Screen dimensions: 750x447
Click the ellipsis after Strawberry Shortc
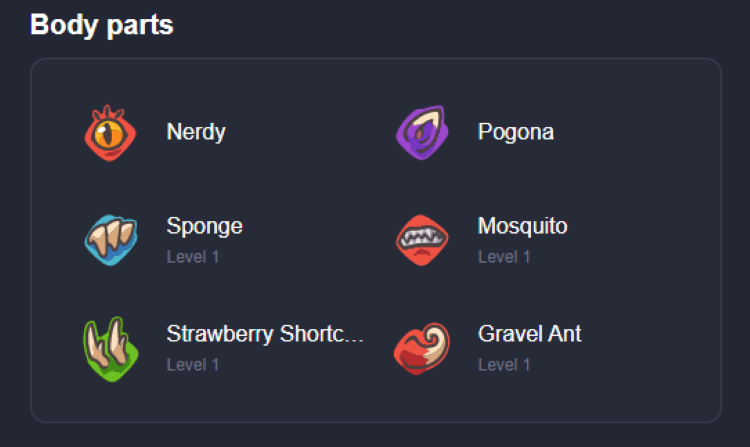pyautogui.click(x=354, y=340)
